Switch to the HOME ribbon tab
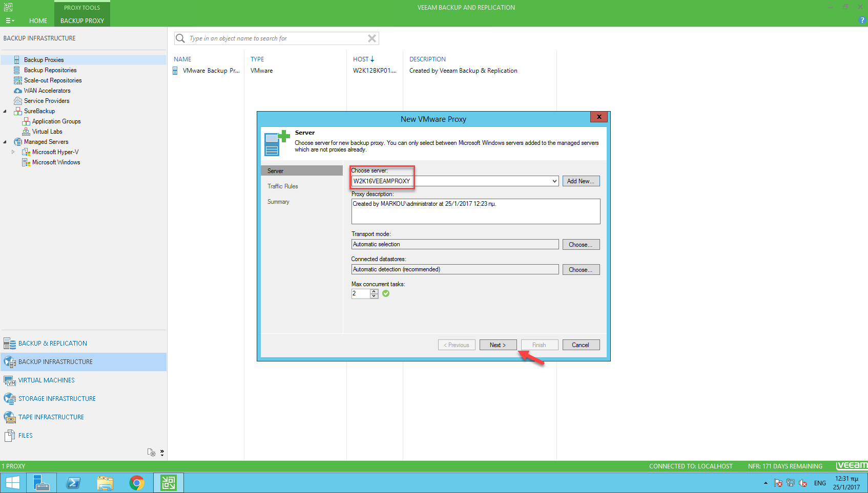The height and width of the screenshot is (493, 868). (x=38, y=21)
